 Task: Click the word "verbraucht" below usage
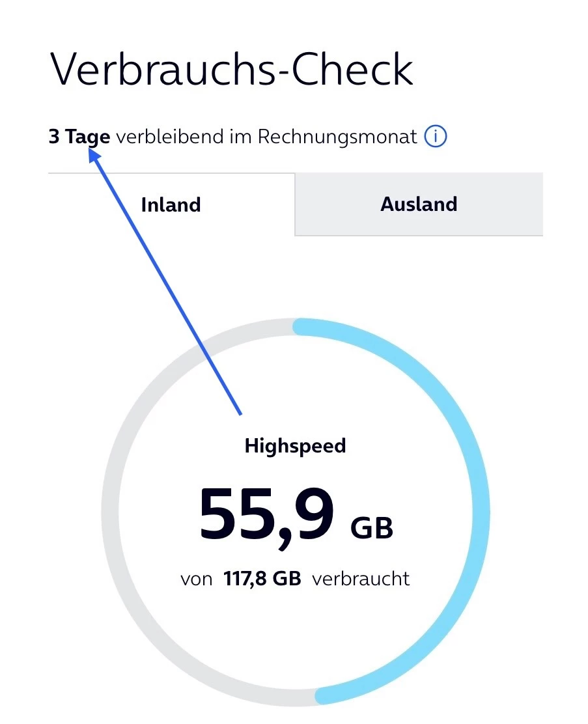tap(361, 579)
